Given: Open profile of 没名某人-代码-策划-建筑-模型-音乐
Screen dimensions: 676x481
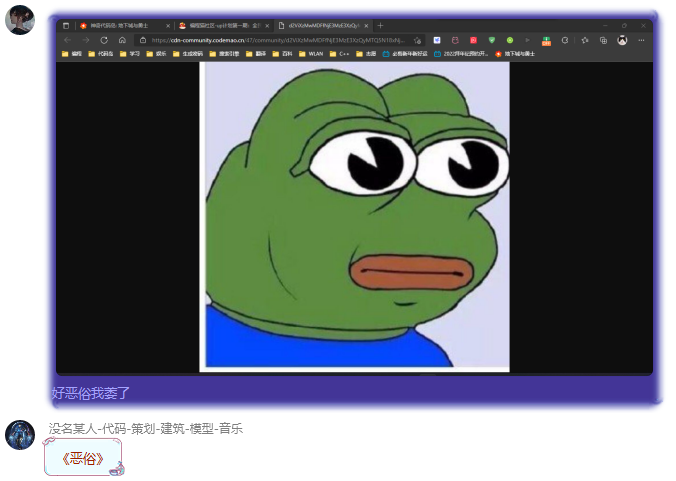Looking at the screenshot, I should point(146,428).
